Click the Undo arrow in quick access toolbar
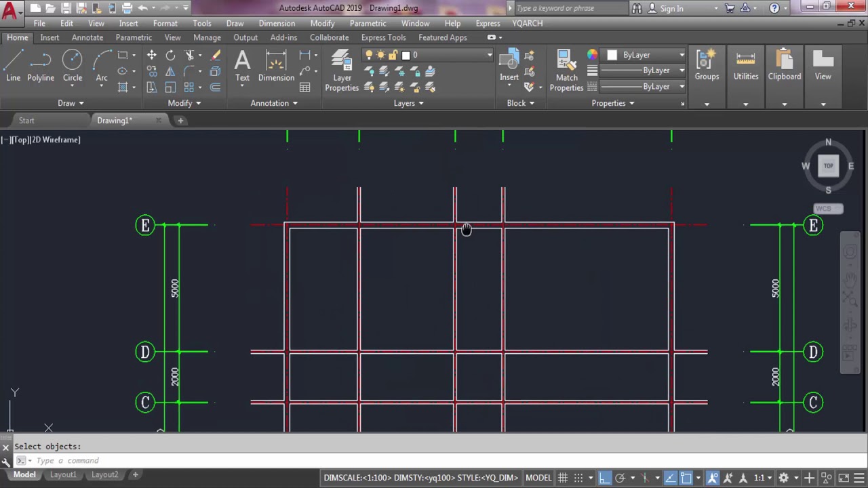The width and height of the screenshot is (868, 488). [x=143, y=8]
